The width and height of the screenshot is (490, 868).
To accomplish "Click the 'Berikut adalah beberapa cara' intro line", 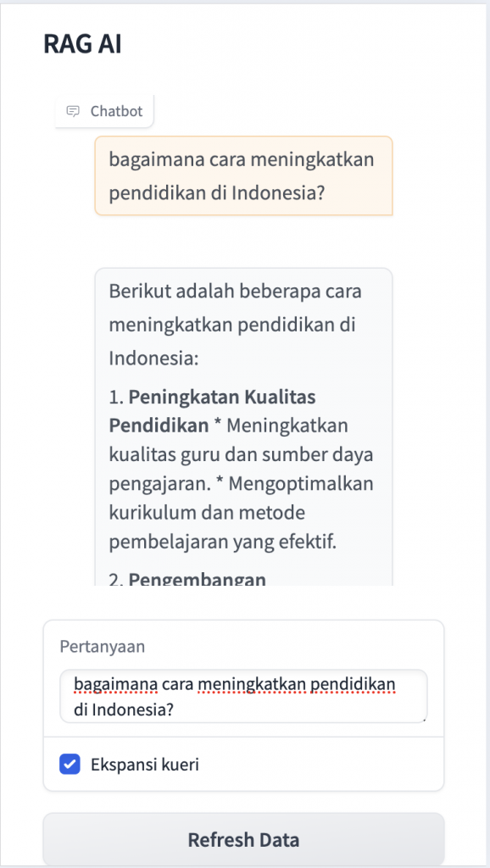I will coord(236,292).
